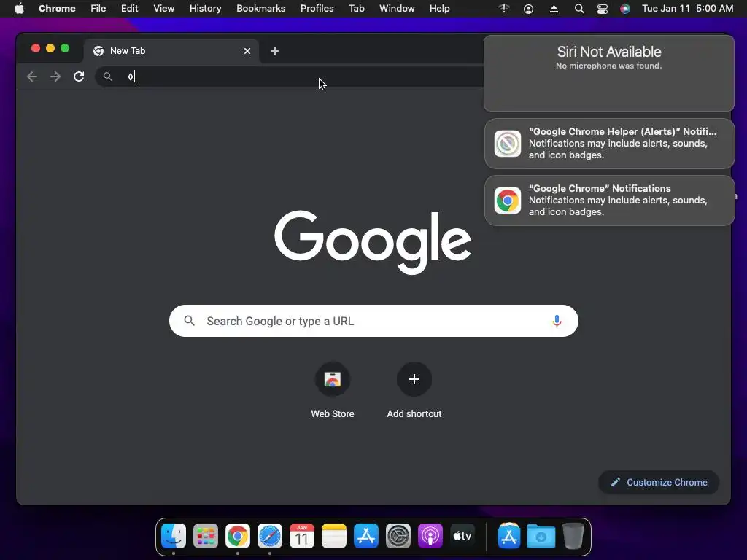
Task: Click the Search Google or type a URL field
Action: 373,321
